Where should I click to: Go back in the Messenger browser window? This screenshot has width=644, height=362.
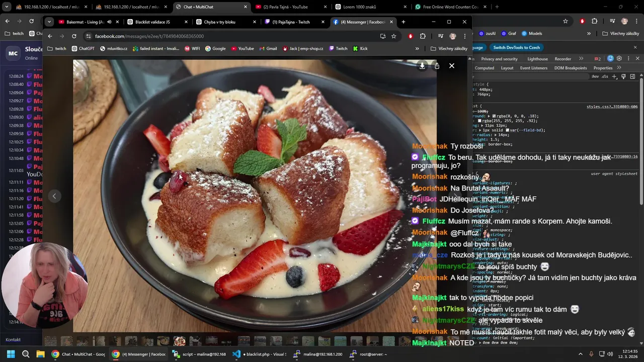click(x=50, y=36)
